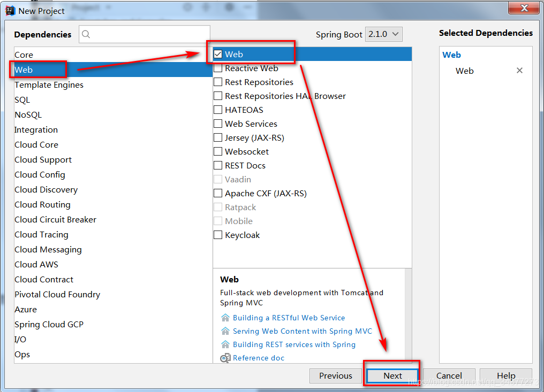This screenshot has width=544, height=392.
Task: Open the Cloud Contract category
Action: point(113,279)
